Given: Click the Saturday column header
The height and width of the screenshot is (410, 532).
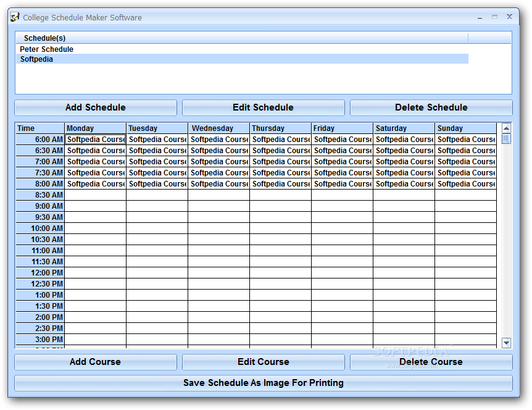Looking at the screenshot, I should (x=404, y=128).
